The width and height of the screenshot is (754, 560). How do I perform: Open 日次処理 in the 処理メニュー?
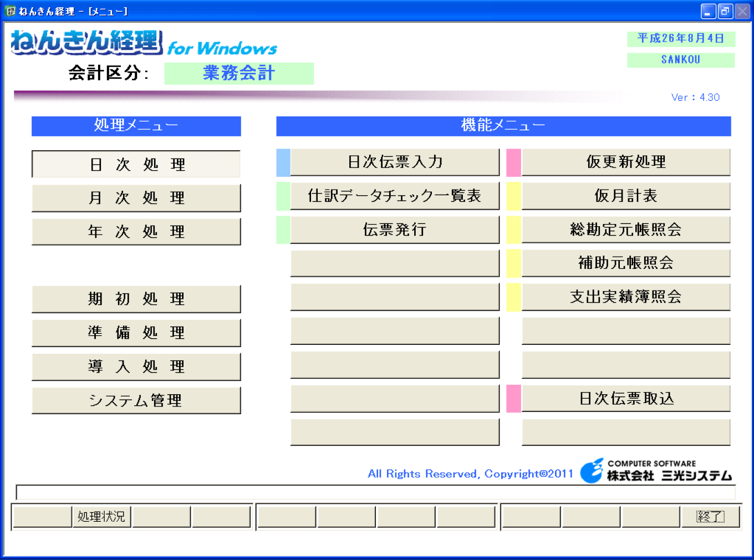click(136, 164)
